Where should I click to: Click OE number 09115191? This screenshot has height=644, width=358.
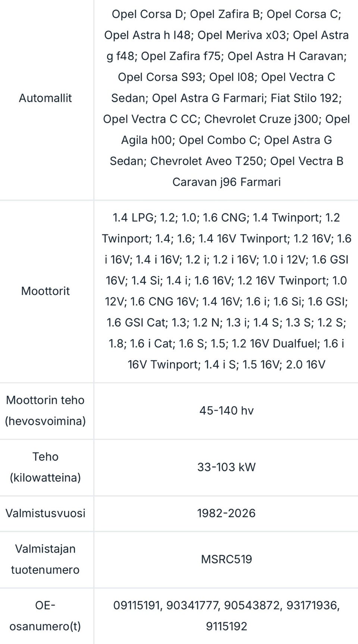tap(137, 605)
